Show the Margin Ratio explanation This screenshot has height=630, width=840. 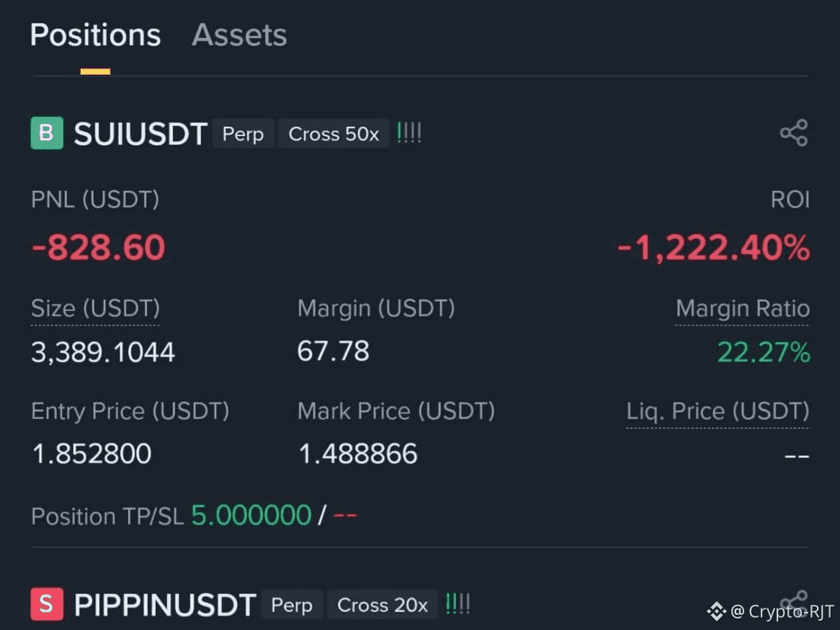click(x=743, y=310)
